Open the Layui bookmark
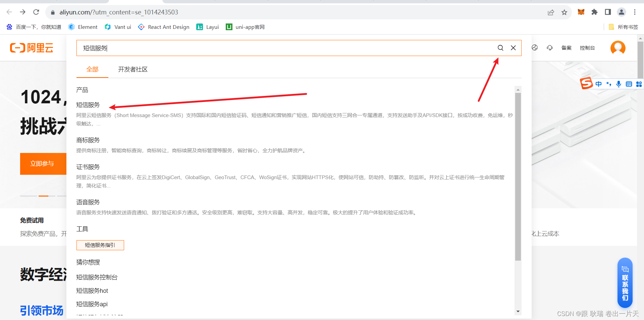The width and height of the screenshot is (644, 320). 208,27
